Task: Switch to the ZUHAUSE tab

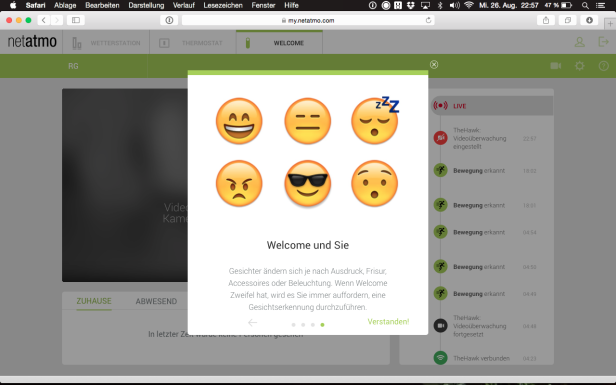Action: coord(94,301)
